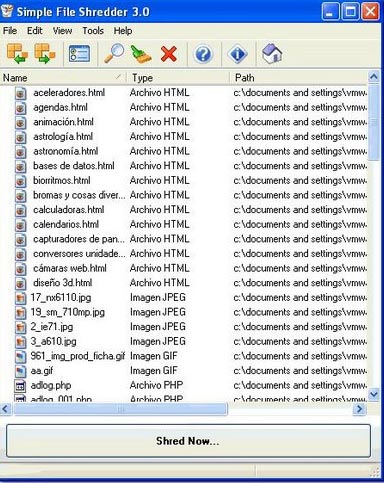This screenshot has width=384, height=483.
Task: Select the conversores unidade... file
Action: [x=79, y=254]
